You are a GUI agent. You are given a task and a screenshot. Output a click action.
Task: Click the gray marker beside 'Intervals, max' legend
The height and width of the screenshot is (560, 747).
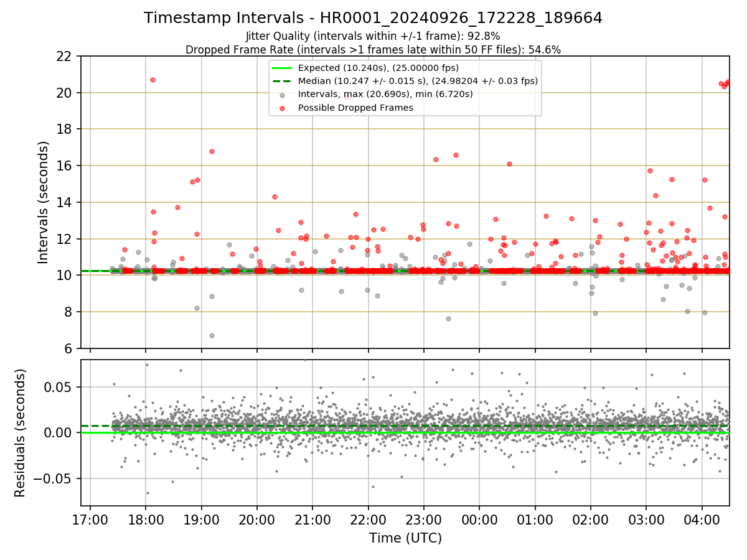click(283, 95)
